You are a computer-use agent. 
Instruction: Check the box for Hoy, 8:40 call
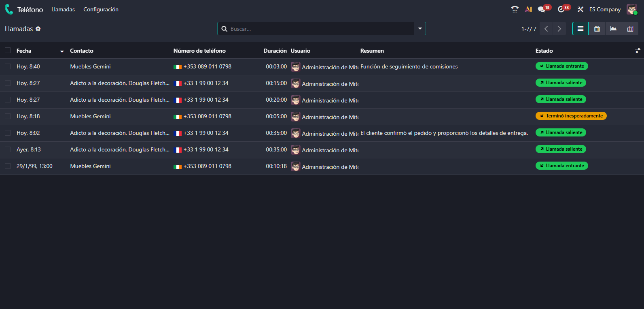click(x=8, y=66)
